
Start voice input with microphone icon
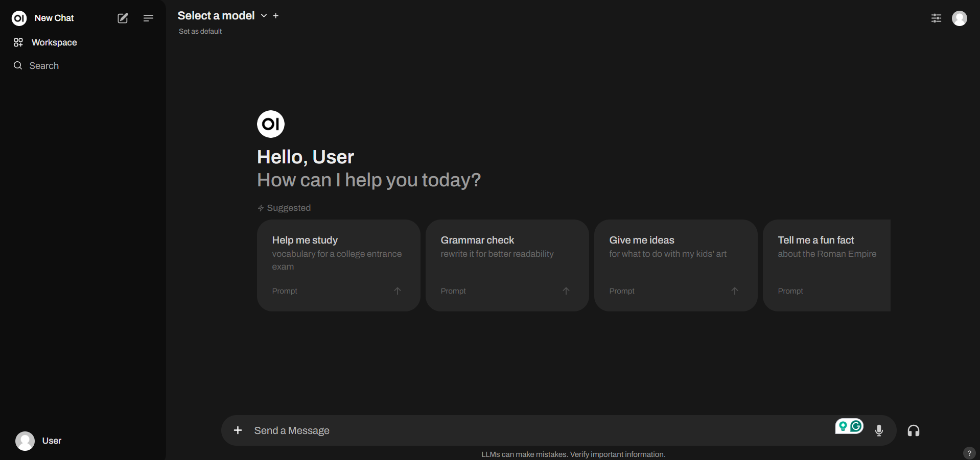click(879, 430)
